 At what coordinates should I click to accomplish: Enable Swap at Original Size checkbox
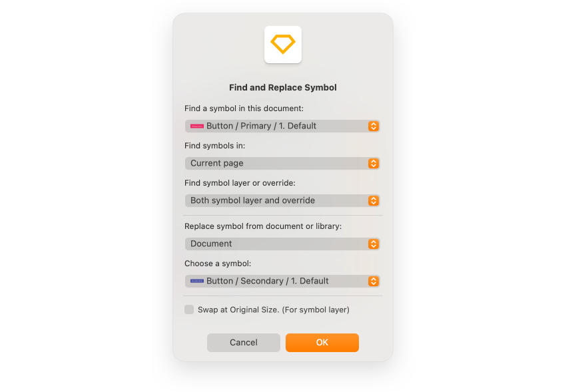click(x=189, y=309)
